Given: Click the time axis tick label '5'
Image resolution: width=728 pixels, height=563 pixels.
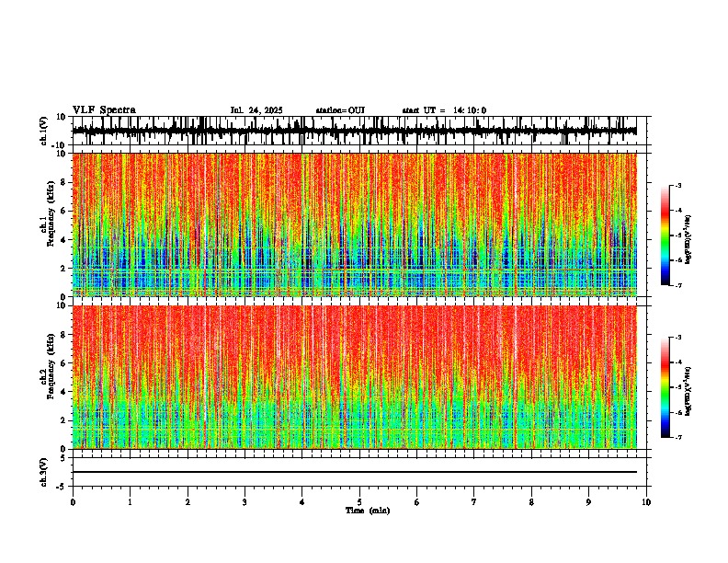Looking at the screenshot, I should (359, 502).
